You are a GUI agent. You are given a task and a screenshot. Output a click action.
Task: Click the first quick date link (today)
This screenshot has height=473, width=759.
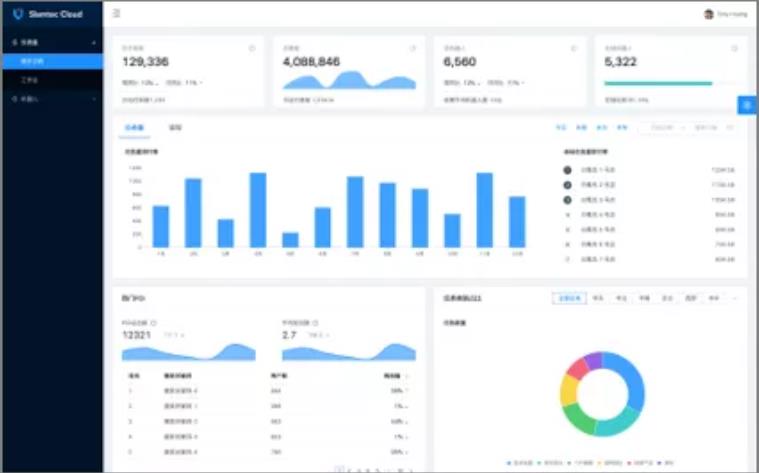coord(561,128)
